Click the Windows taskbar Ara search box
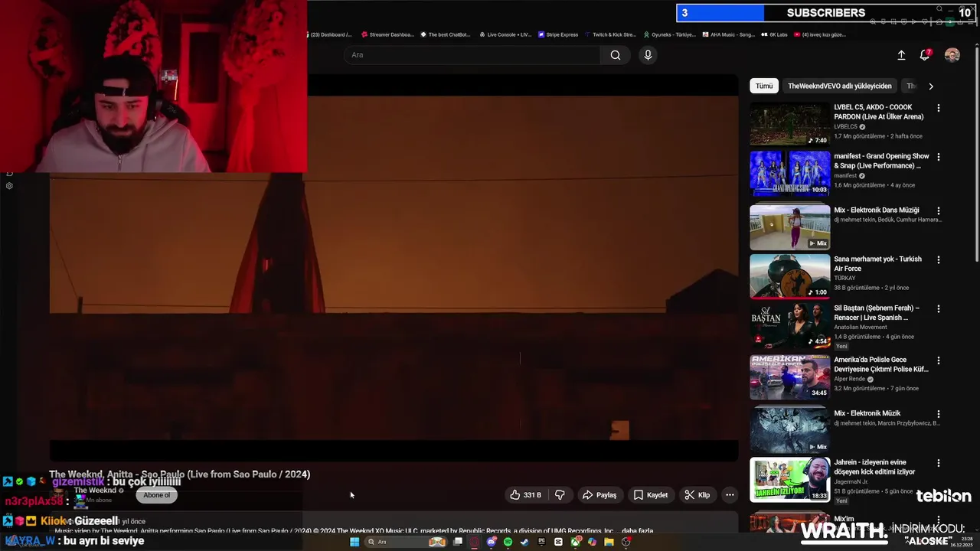The height and width of the screenshot is (551, 980). click(406, 542)
